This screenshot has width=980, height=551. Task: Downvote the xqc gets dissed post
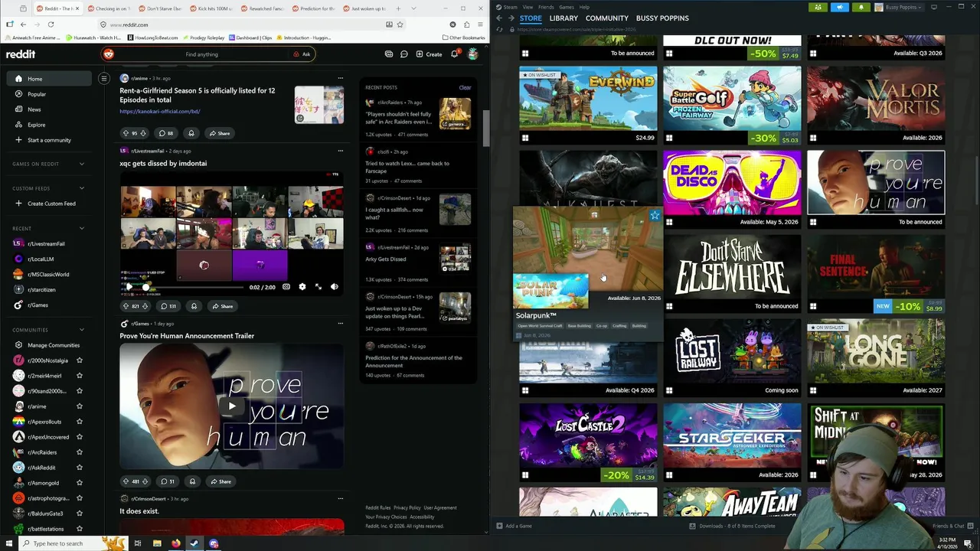point(145,306)
